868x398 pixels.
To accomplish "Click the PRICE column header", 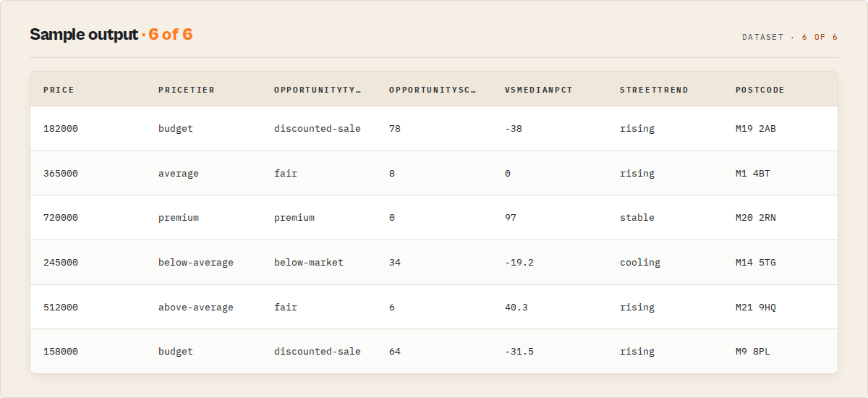I will [x=59, y=90].
